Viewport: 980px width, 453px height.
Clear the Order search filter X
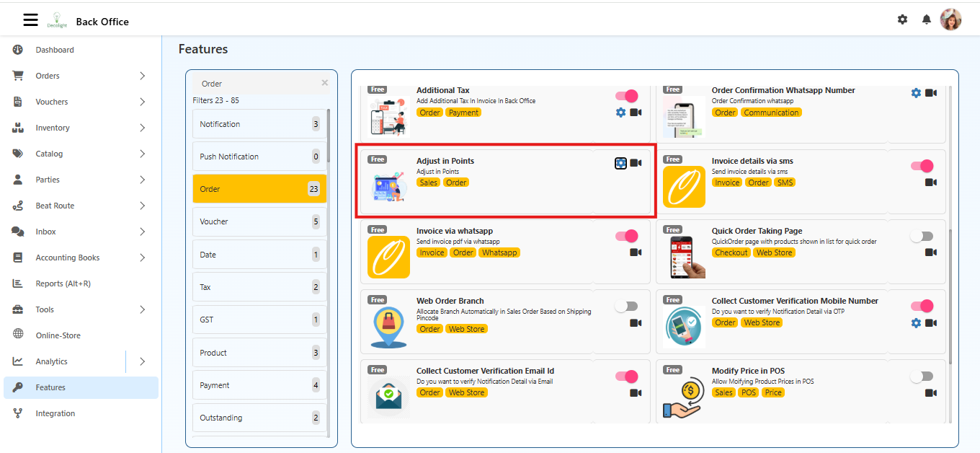[x=324, y=83]
